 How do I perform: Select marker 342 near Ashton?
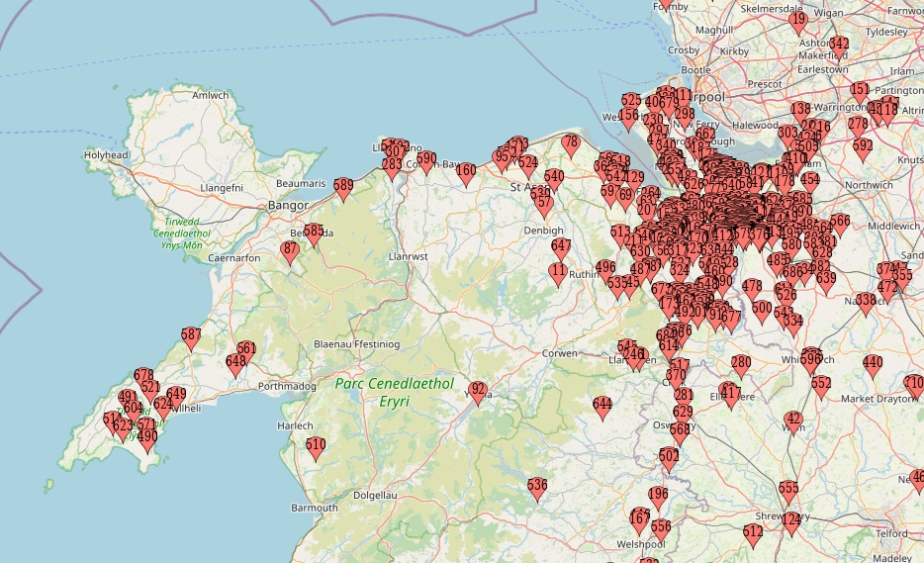tap(839, 47)
